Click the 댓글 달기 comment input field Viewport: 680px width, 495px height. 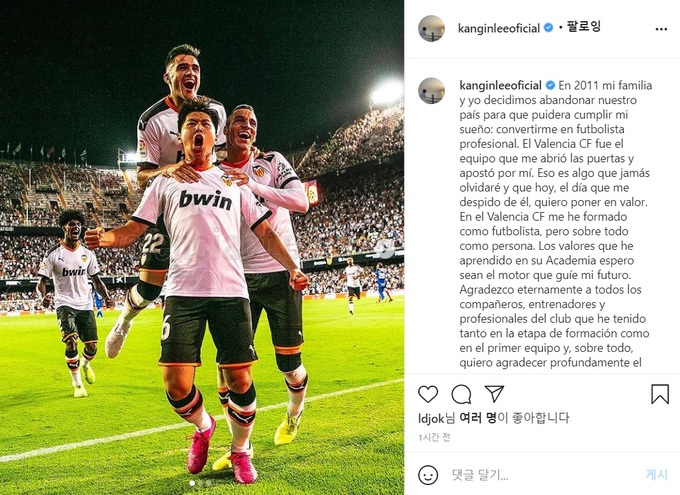coord(542,475)
